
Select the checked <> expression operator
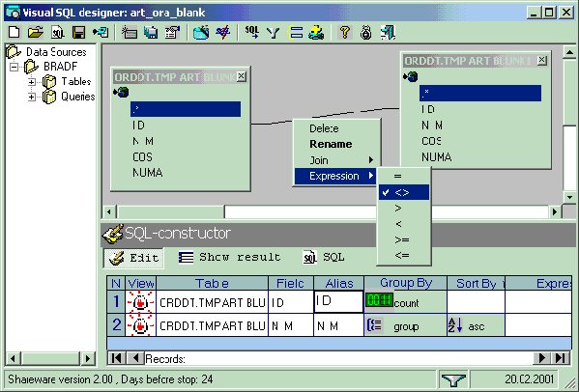(x=404, y=192)
